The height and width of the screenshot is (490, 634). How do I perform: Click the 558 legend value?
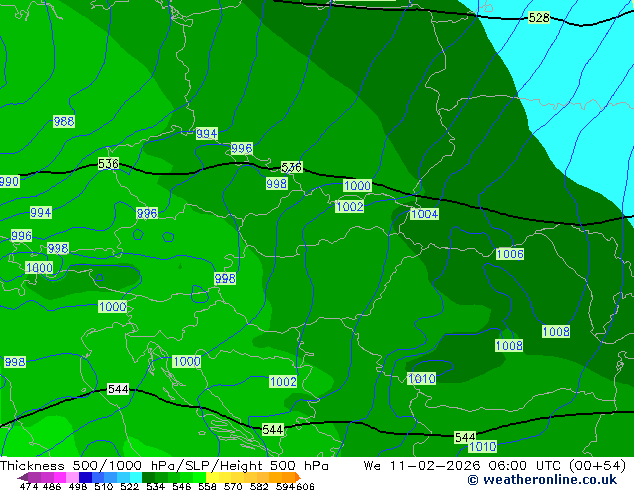coord(207,486)
